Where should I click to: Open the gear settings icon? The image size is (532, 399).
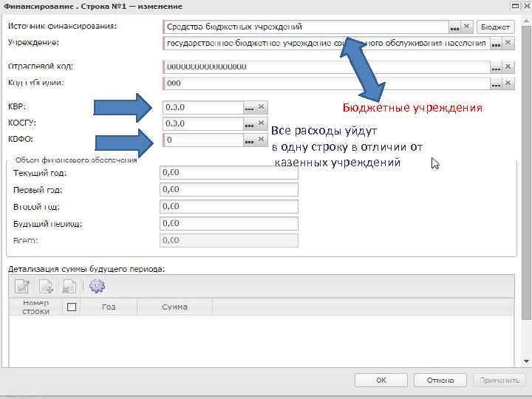[97, 287]
